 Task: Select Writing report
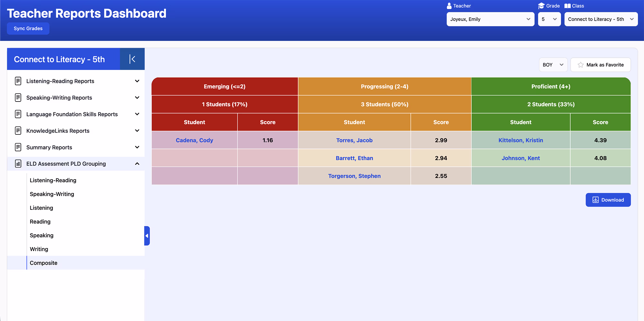click(39, 249)
